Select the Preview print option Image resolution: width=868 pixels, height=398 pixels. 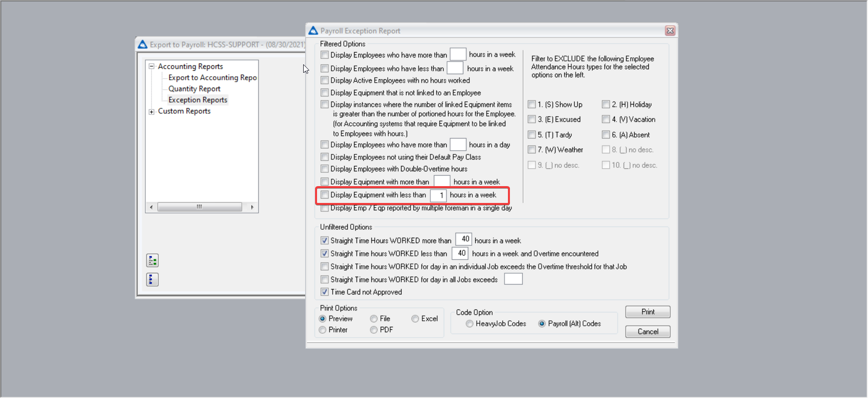(322, 319)
